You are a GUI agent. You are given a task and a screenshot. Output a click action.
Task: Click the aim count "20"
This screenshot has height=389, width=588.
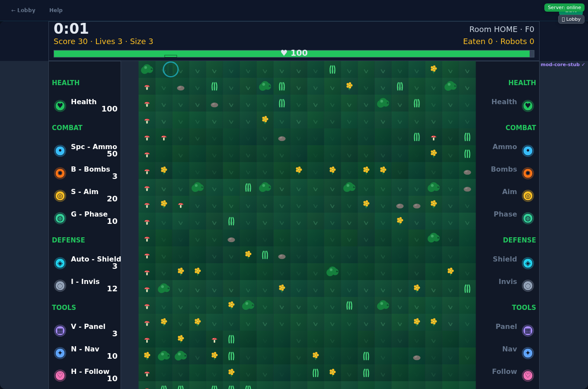[112, 199]
